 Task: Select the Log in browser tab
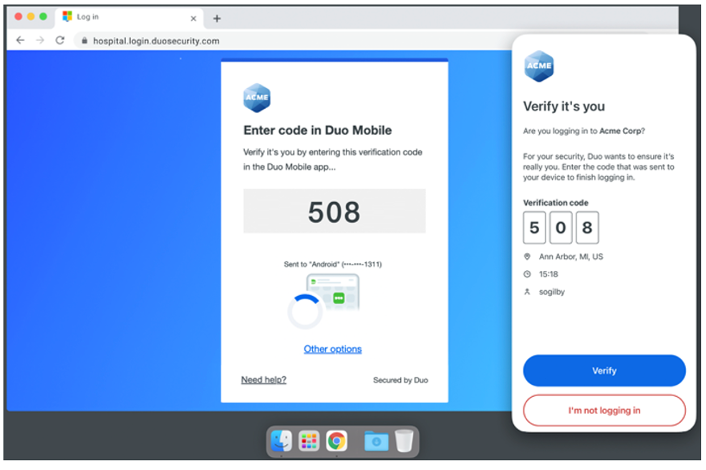[x=130, y=17]
